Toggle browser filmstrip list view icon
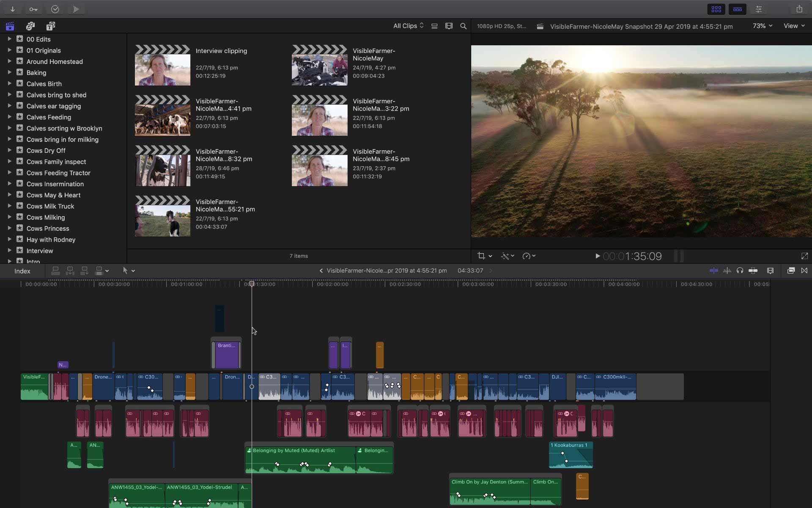This screenshot has height=508, width=812. click(434, 26)
